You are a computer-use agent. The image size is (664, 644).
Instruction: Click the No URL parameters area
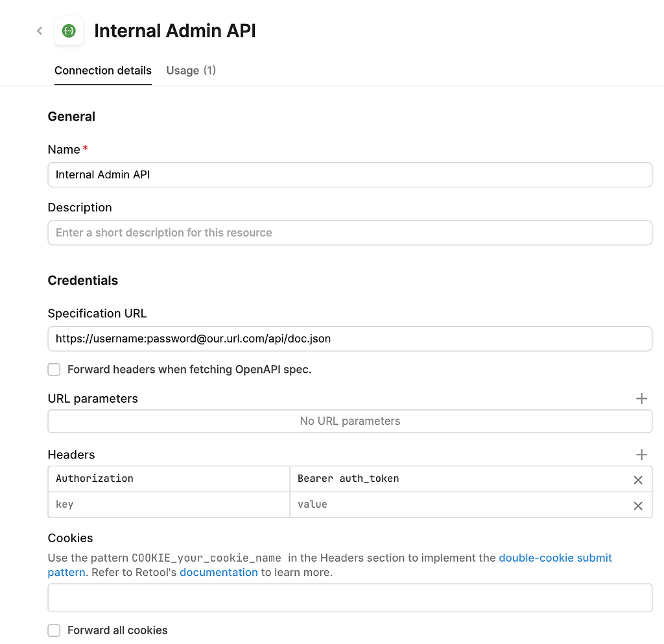350,420
